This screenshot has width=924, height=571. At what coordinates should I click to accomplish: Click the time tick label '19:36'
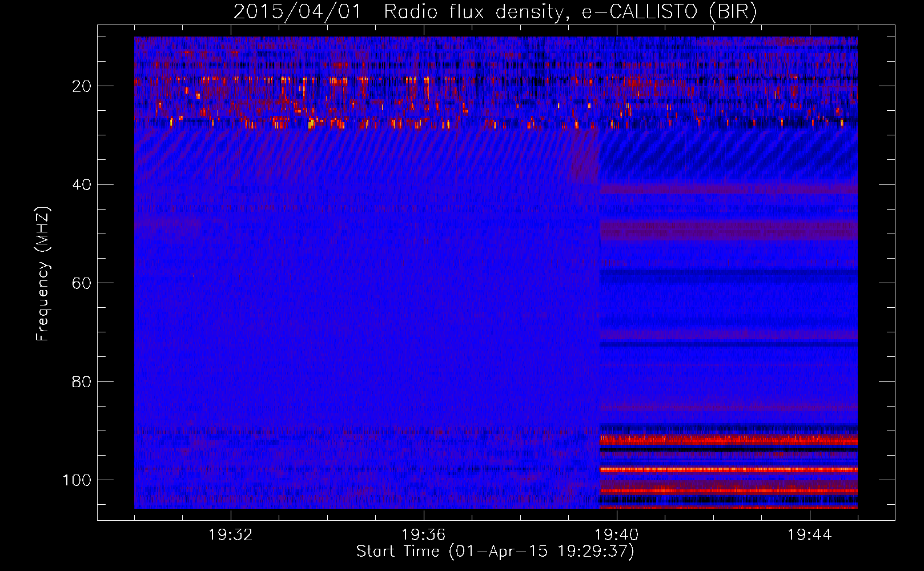point(424,535)
